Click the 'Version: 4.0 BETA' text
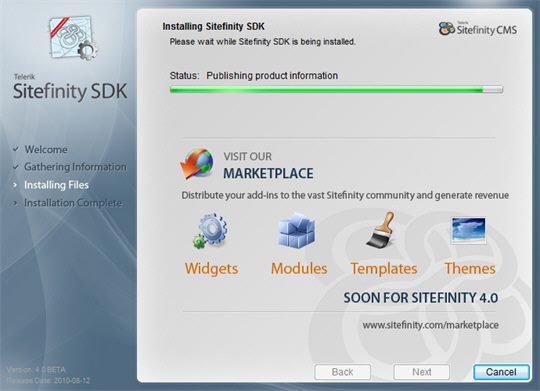The width and height of the screenshot is (540, 391). [x=36, y=370]
